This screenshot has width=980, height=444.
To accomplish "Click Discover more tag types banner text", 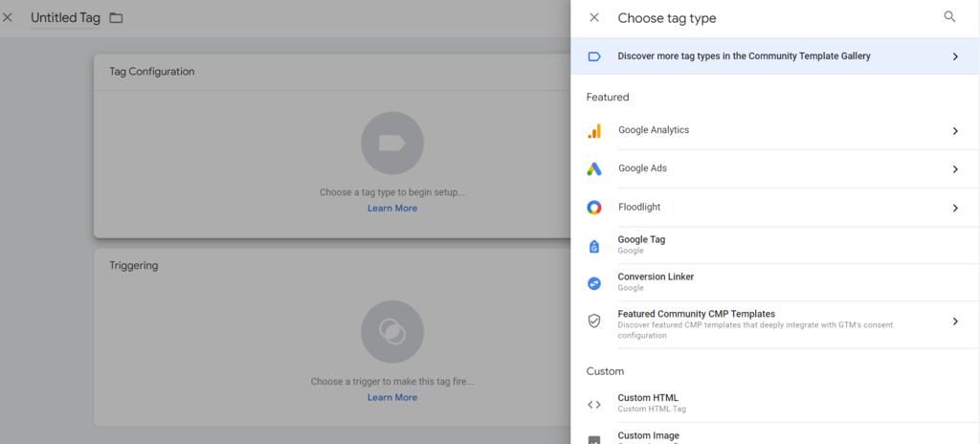I will pos(744,55).
